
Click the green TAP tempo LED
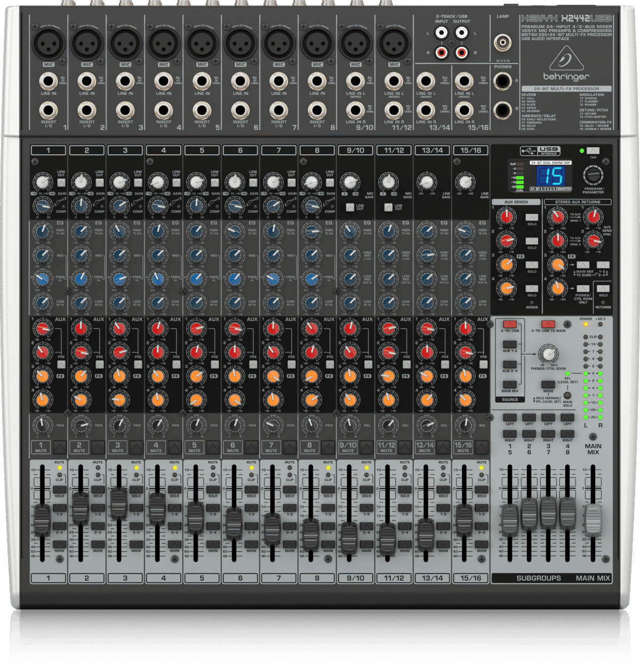(582, 151)
